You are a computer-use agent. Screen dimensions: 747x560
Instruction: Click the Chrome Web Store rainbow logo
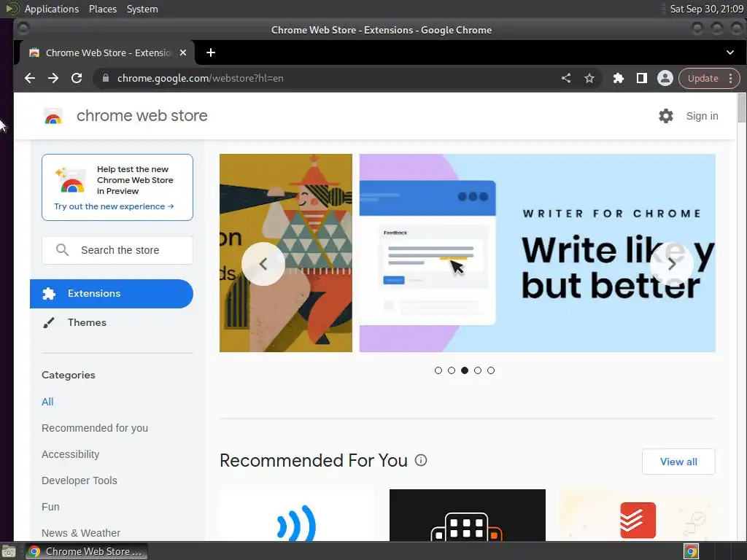[x=53, y=116]
